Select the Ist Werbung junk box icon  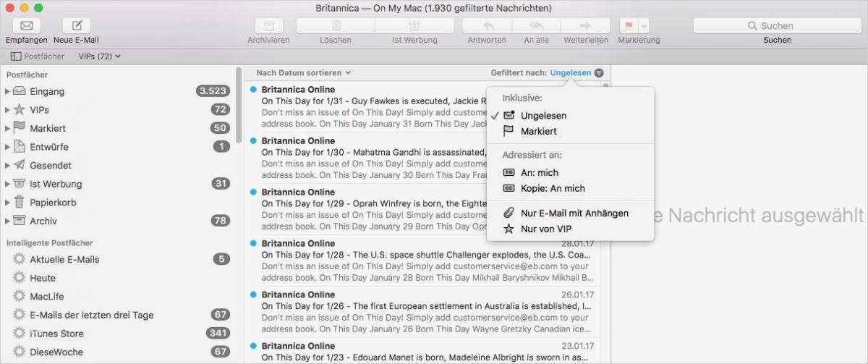[19, 184]
